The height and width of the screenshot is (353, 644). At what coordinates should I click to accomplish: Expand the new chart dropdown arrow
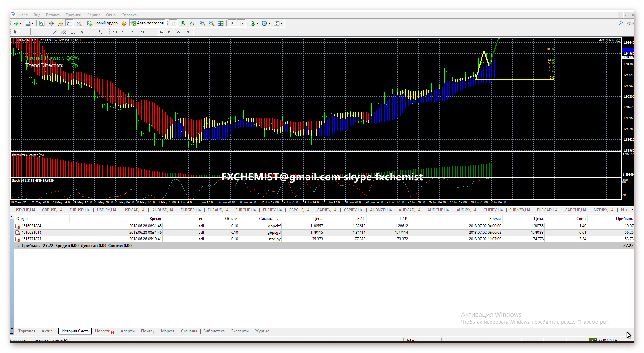[21, 24]
